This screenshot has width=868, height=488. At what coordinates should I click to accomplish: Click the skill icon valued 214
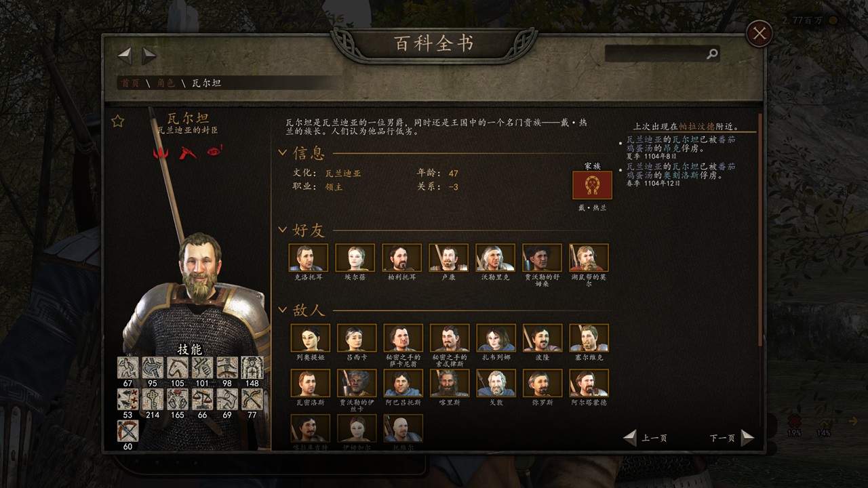[153, 399]
